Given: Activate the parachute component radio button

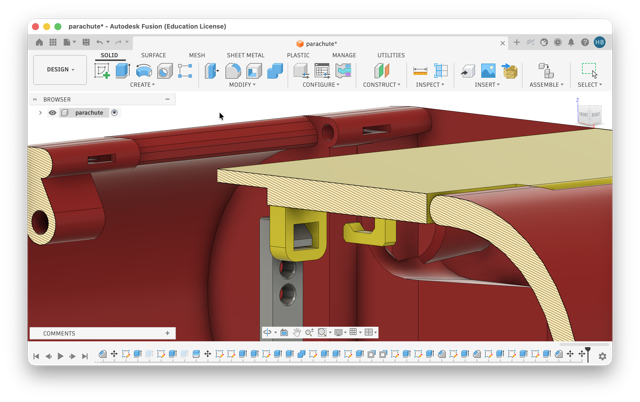Looking at the screenshot, I should point(115,113).
